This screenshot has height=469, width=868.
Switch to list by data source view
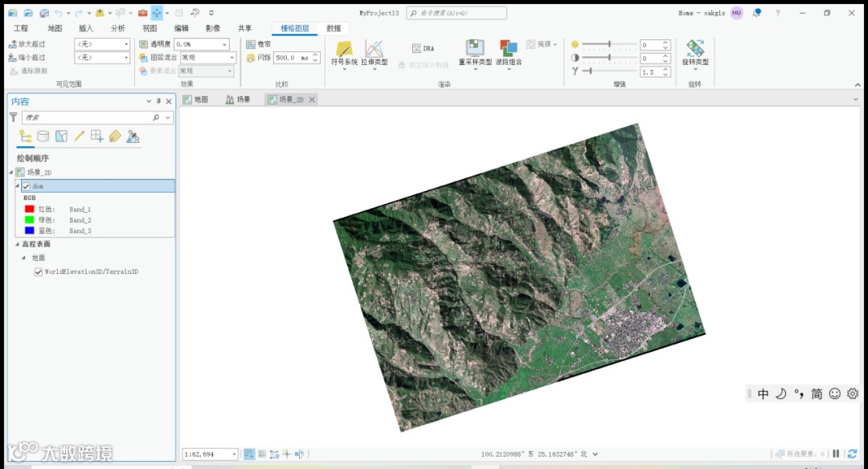coord(43,137)
